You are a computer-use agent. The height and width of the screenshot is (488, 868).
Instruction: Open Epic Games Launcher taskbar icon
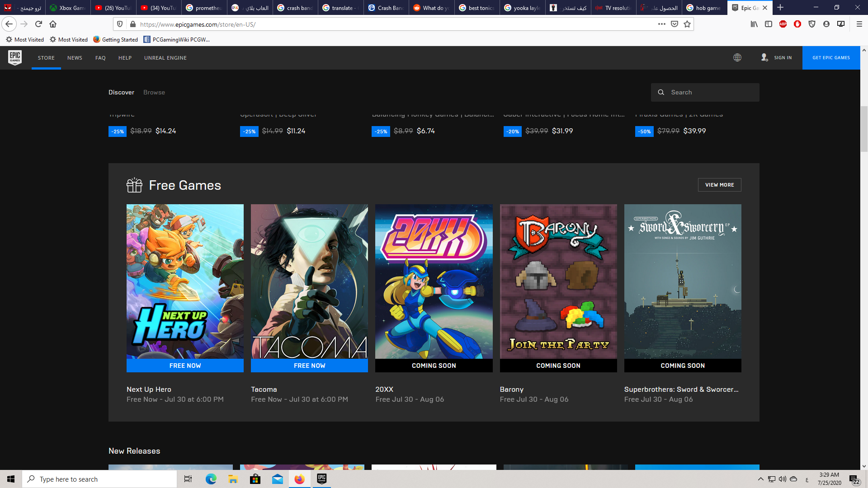[322, 479]
